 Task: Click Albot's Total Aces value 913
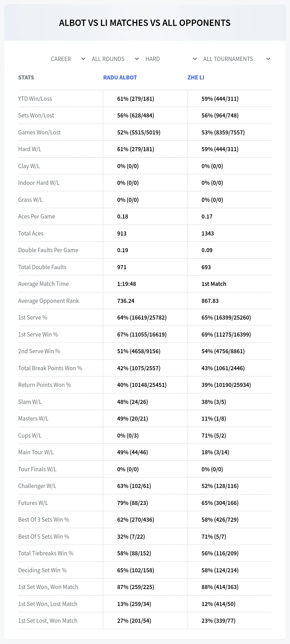pyautogui.click(x=122, y=233)
